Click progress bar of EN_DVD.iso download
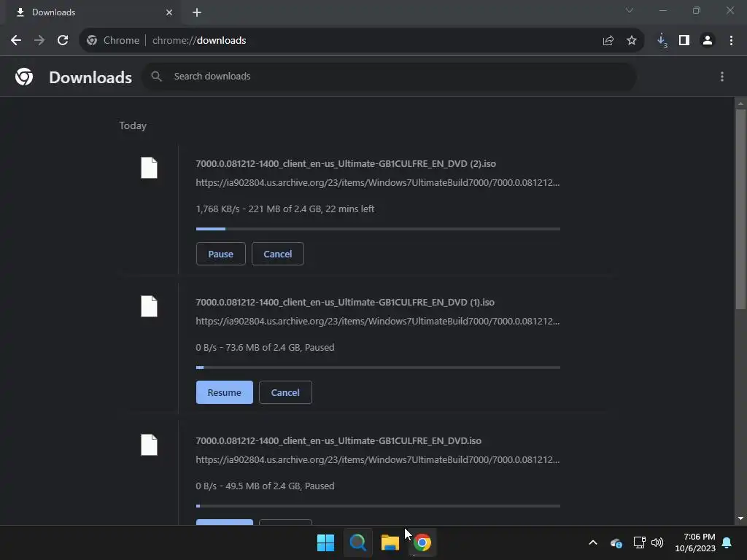Image resolution: width=747 pixels, height=560 pixels. pyautogui.click(x=378, y=506)
